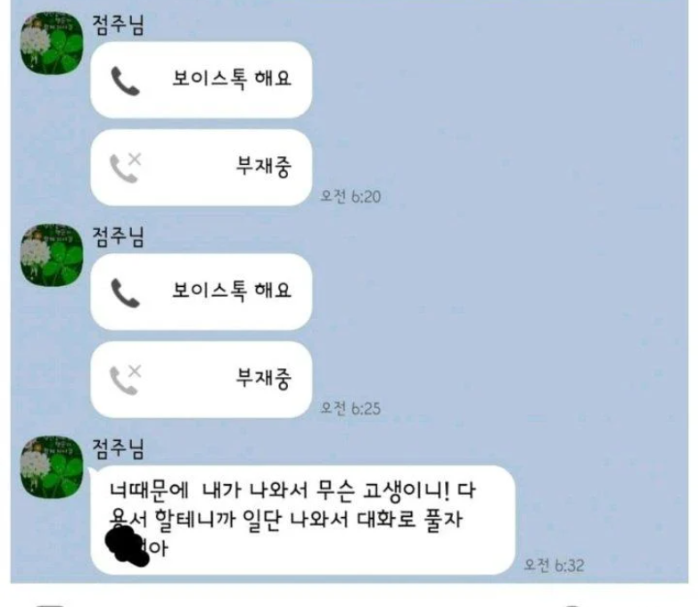Tap the text 대화로 풀자 in message
This screenshot has width=700, height=607.
pyautogui.click(x=410, y=520)
